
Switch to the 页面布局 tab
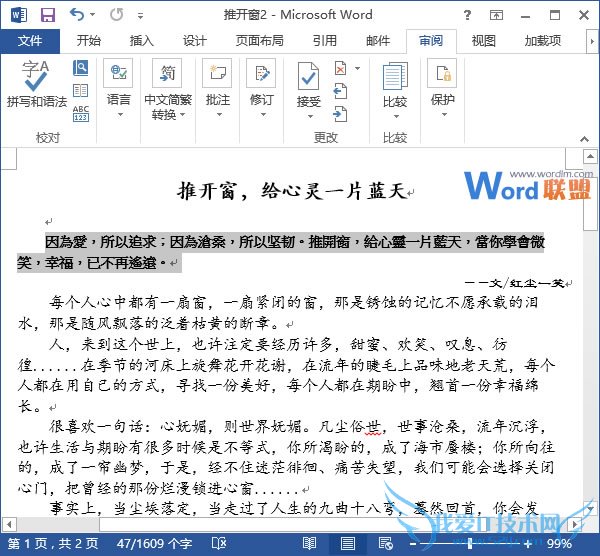[x=259, y=41]
